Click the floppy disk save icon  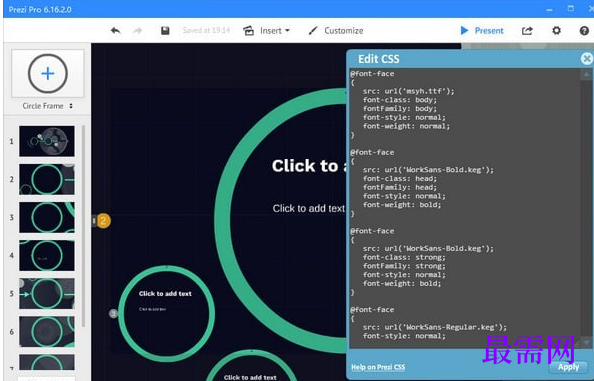click(x=165, y=31)
